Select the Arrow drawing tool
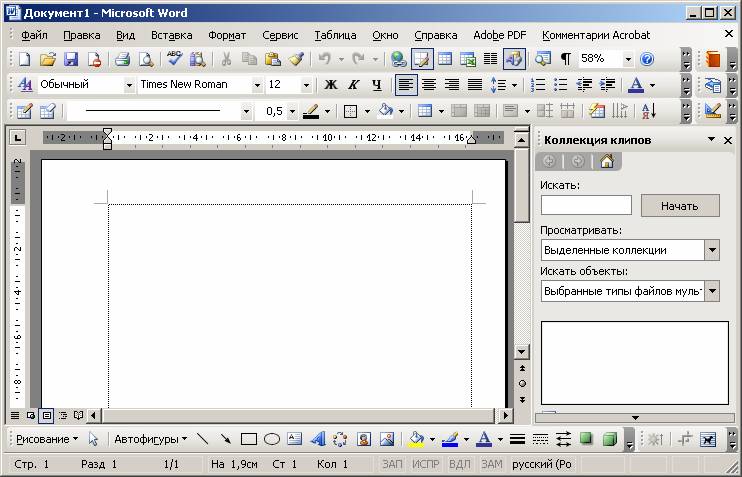This screenshot has width=742, height=477. click(x=226, y=440)
